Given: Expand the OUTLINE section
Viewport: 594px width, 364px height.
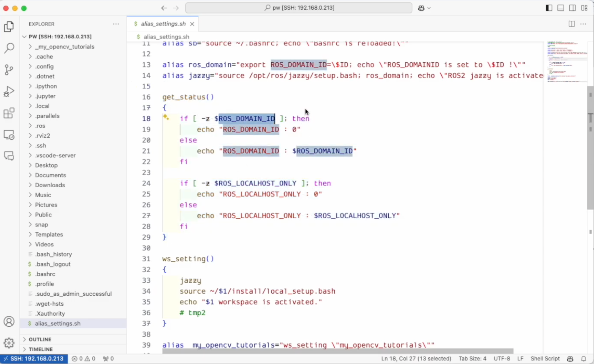Looking at the screenshot, I should coord(40,339).
